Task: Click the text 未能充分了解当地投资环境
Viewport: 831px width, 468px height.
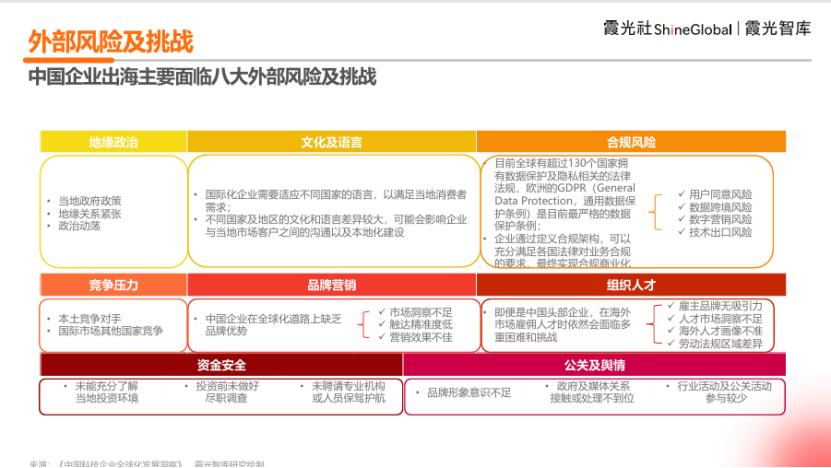Action: 107,392
